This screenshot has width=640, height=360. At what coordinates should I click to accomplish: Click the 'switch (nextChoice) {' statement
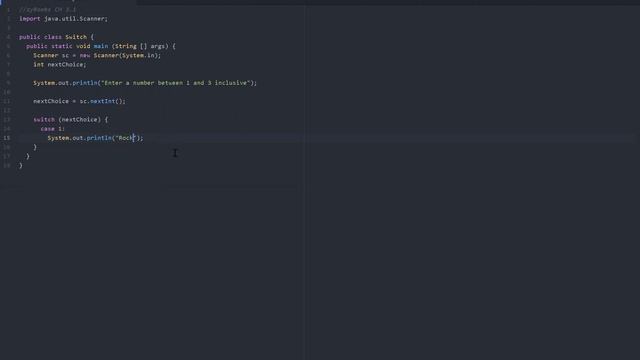(71, 120)
